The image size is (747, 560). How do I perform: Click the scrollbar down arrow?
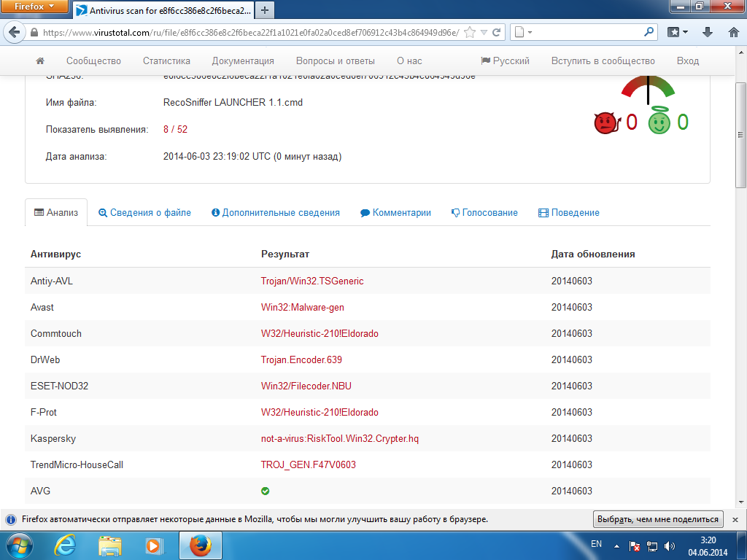pos(741,502)
